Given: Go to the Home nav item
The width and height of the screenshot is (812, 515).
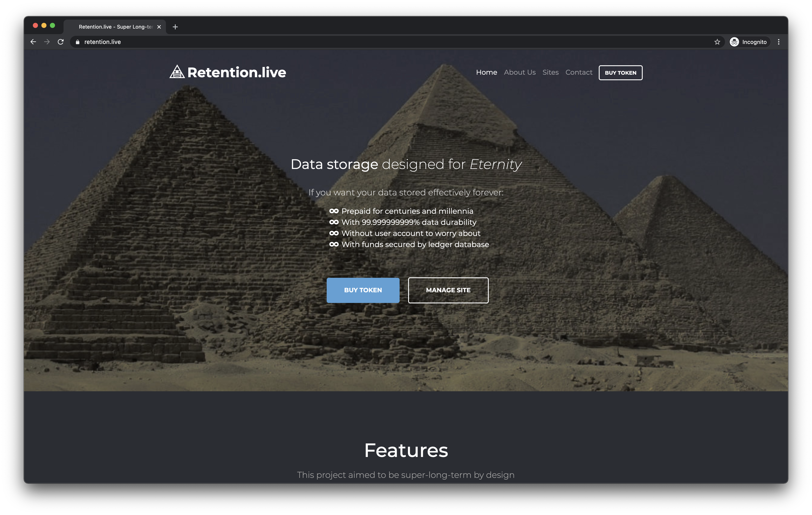Looking at the screenshot, I should (486, 72).
